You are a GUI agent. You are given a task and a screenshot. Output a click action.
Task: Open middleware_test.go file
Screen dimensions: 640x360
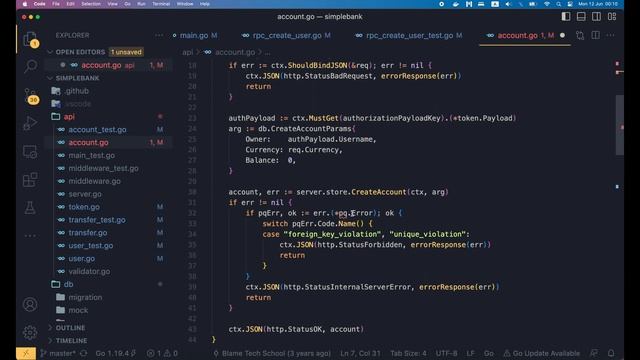(x=103, y=168)
